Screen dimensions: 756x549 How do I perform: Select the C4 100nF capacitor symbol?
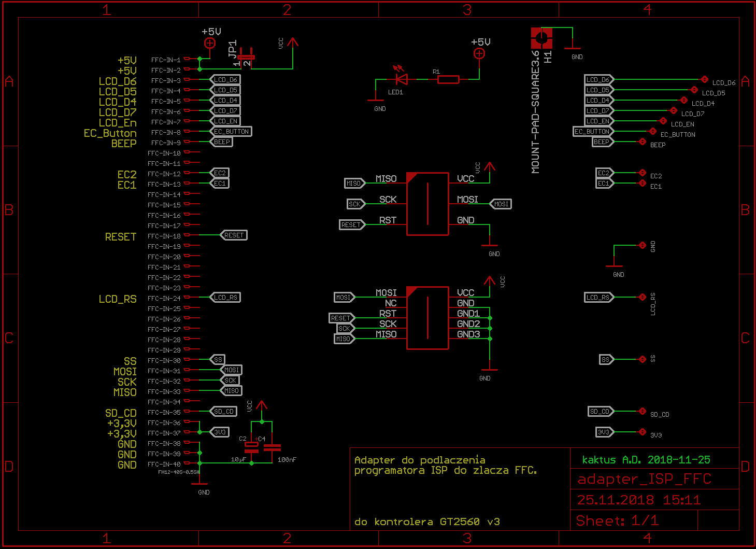pos(272,447)
